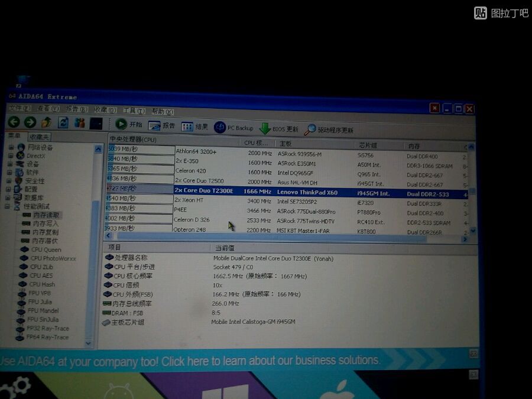Click the 当前值 column header
Image resolution: width=532 pixels, height=399 pixels.
343,249
